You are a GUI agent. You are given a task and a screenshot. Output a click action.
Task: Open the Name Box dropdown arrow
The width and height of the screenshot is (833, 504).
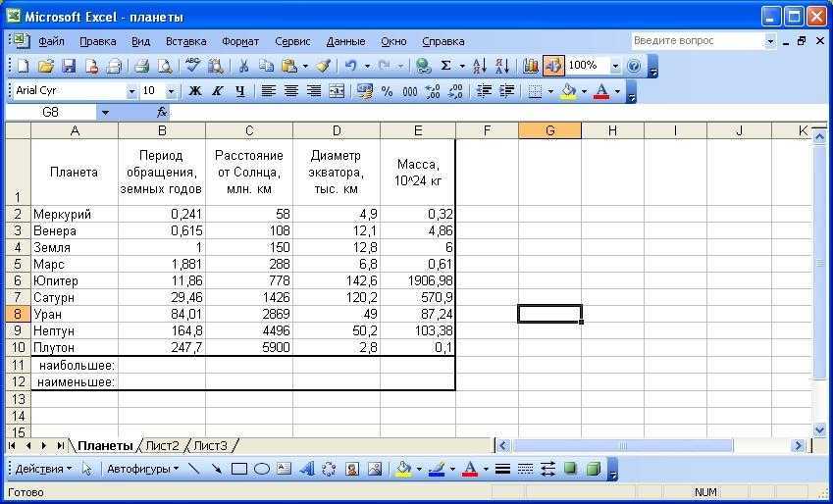[105, 113]
